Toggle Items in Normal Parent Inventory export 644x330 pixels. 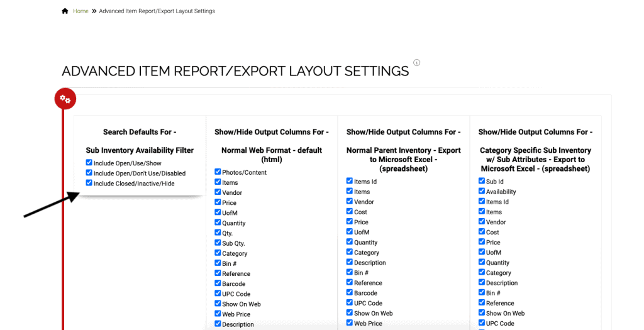pos(350,191)
